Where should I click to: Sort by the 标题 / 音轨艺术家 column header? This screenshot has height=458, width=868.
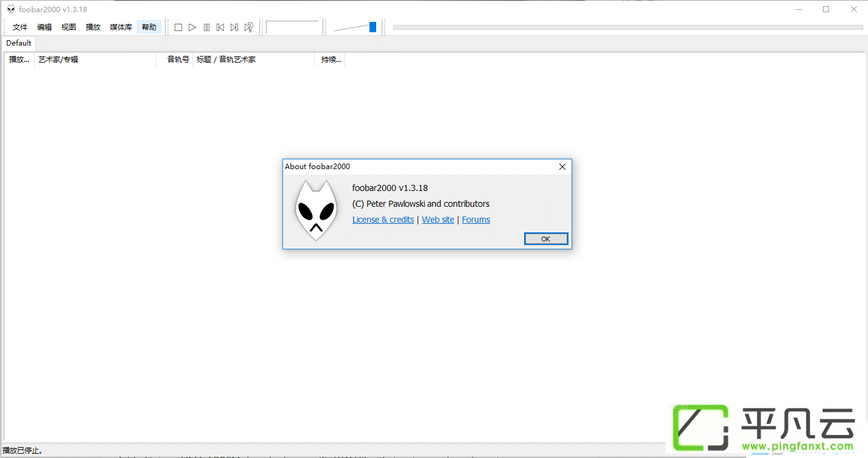pos(254,60)
